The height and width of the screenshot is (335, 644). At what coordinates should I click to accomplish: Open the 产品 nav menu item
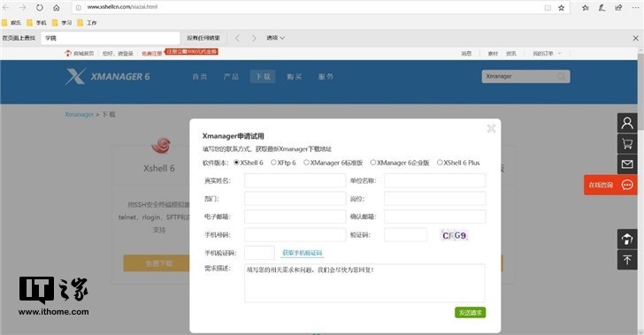[231, 76]
